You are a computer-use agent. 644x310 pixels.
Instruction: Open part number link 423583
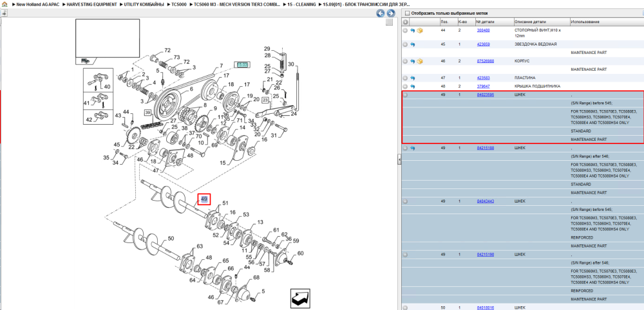click(483, 78)
